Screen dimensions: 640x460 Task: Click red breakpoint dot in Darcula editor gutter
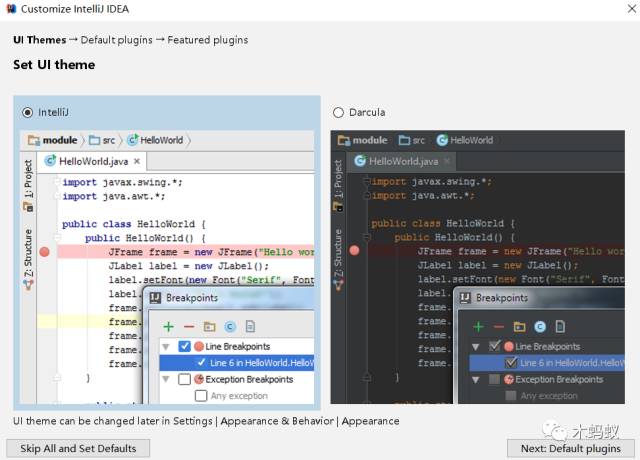(x=354, y=251)
